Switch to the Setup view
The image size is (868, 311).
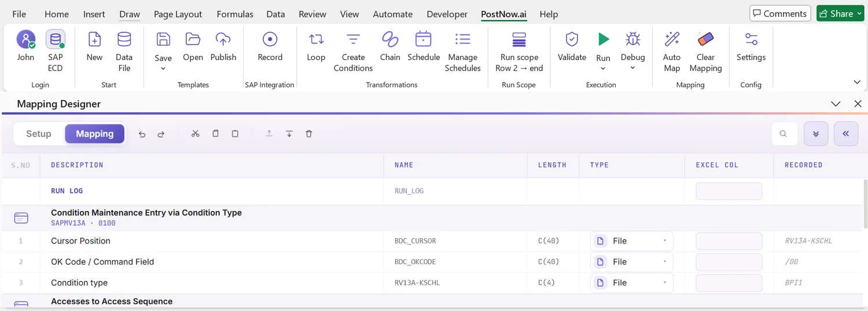[39, 134]
